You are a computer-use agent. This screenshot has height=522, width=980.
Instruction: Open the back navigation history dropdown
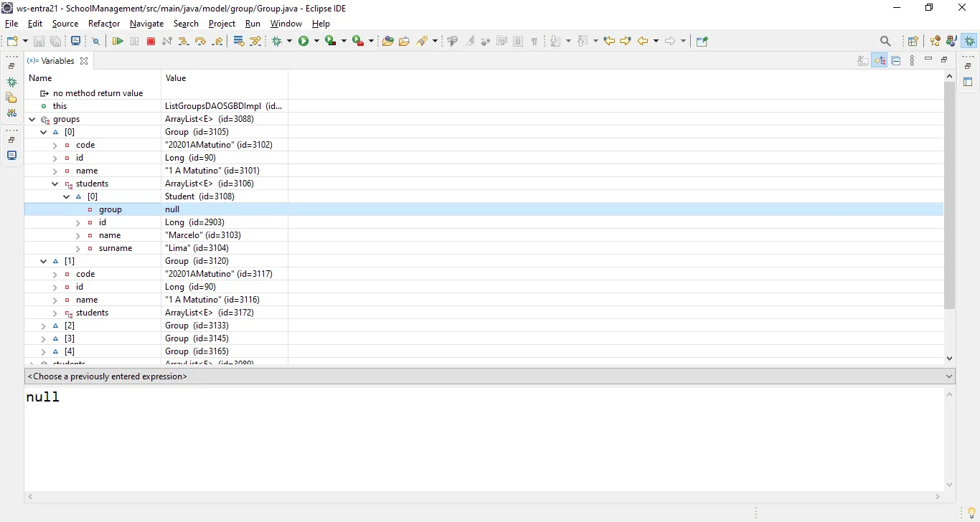point(656,41)
